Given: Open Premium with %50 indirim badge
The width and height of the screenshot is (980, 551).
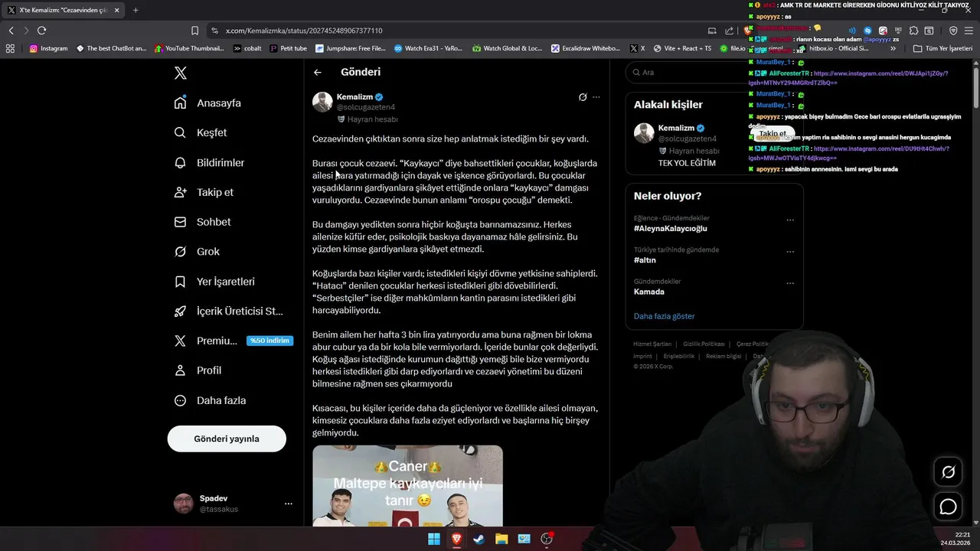Looking at the screenshot, I should coord(234,341).
